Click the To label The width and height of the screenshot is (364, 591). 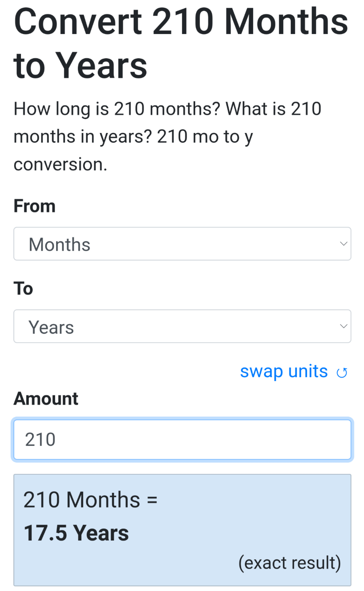[x=23, y=289]
